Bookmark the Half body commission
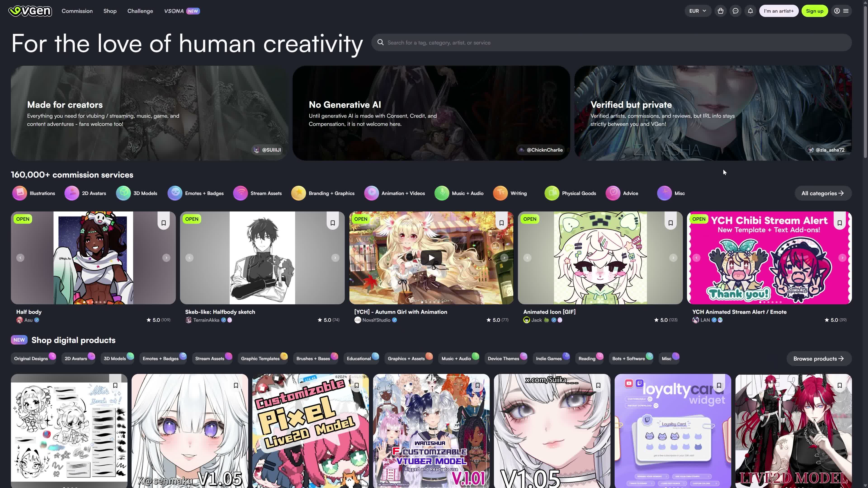868x488 pixels. click(163, 223)
